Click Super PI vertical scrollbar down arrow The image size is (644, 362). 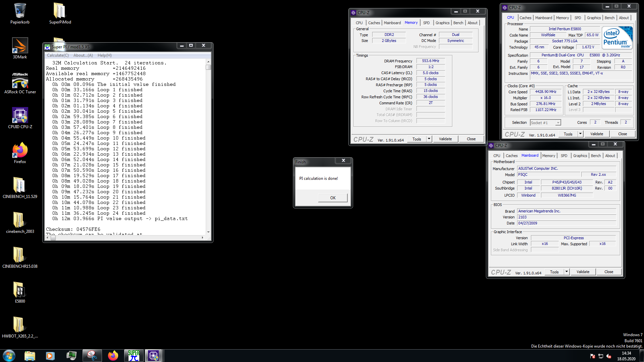click(208, 232)
